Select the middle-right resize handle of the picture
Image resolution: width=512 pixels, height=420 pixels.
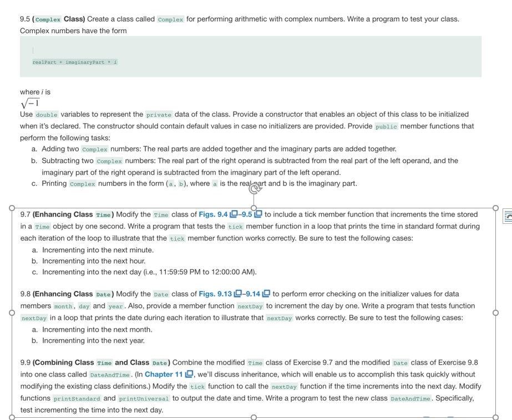tap(495, 313)
